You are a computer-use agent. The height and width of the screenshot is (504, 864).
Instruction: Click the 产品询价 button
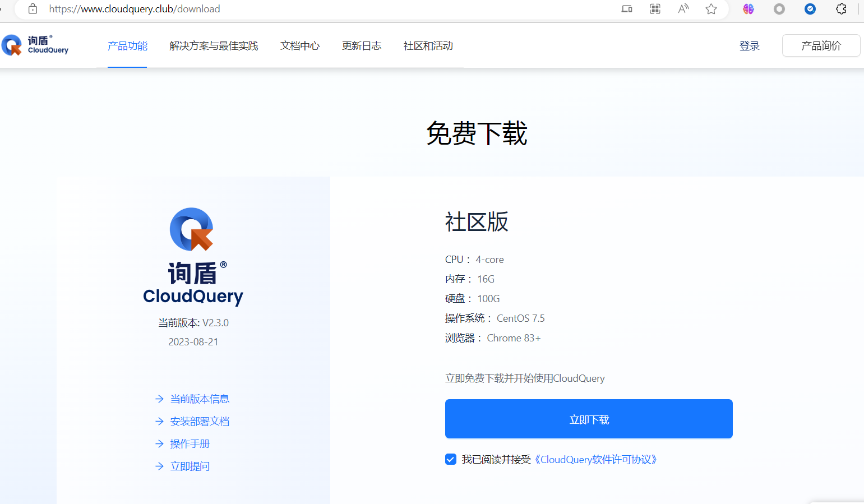pyautogui.click(x=821, y=45)
